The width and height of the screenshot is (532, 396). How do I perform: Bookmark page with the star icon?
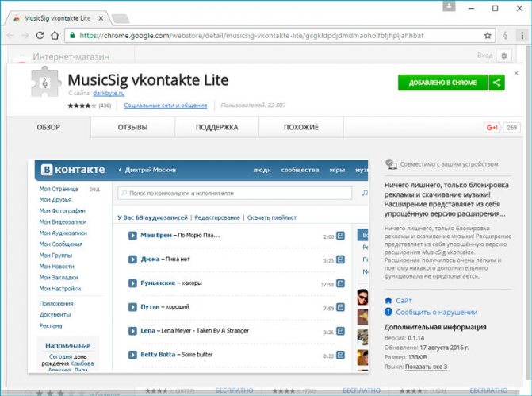tap(488, 36)
